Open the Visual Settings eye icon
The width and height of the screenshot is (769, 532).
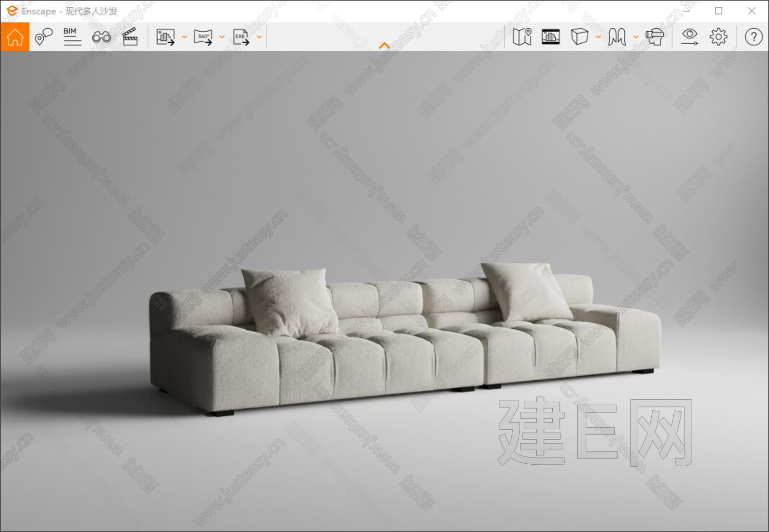pos(691,37)
